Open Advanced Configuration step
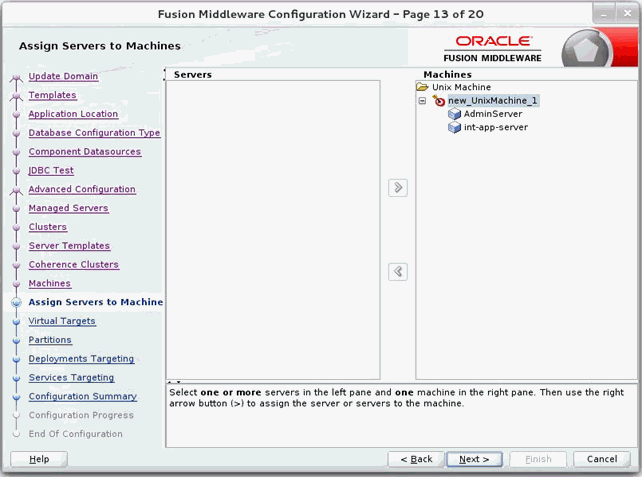 (82, 189)
